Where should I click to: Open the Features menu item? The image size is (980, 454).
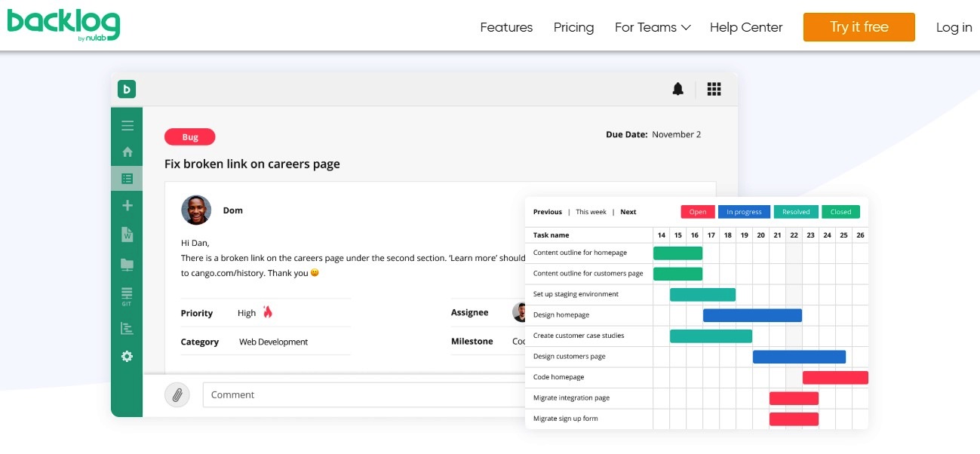click(x=506, y=27)
